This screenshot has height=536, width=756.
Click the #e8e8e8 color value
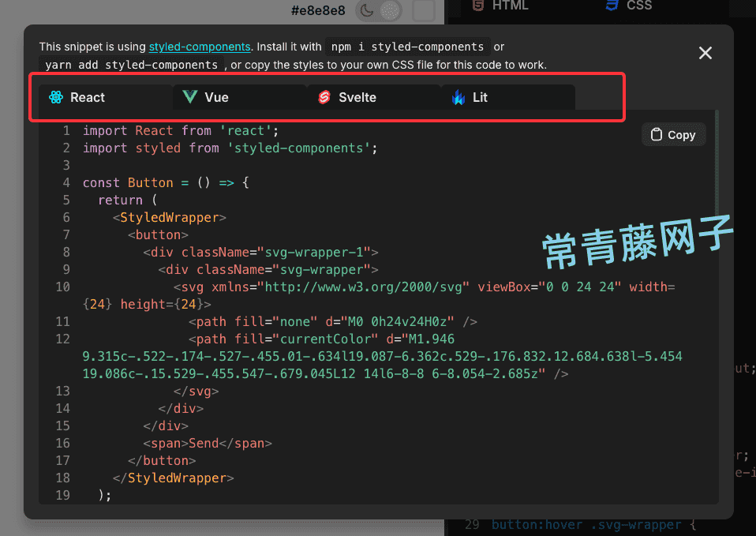[318, 10]
